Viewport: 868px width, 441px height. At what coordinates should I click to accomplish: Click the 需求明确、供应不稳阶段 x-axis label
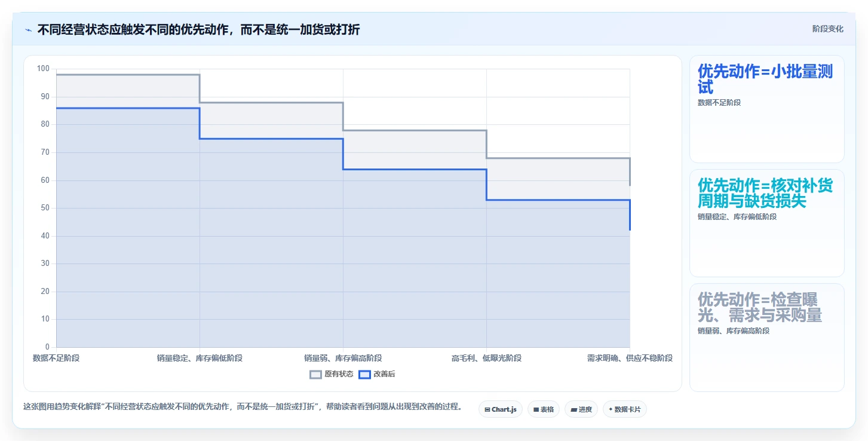tap(630, 358)
